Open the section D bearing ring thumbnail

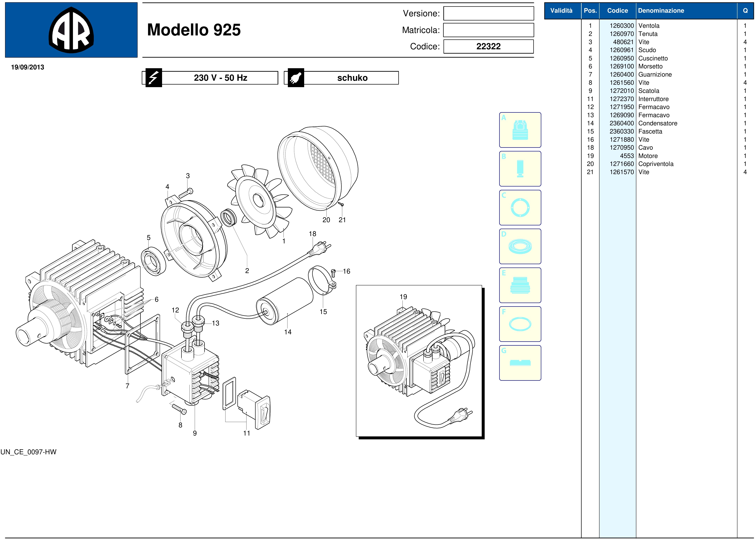(520, 247)
